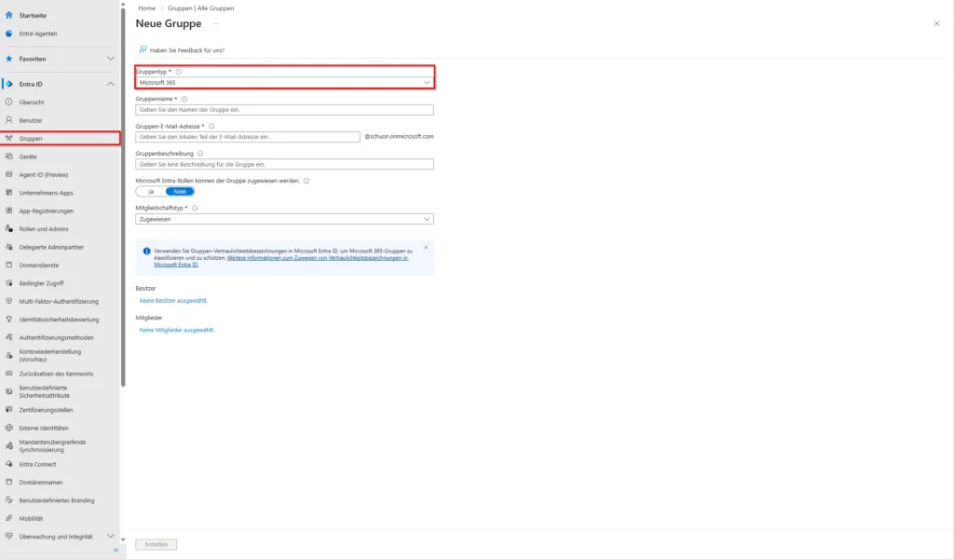Dismiss the blue information banner
Screen dimensions: 954x560
(426, 248)
